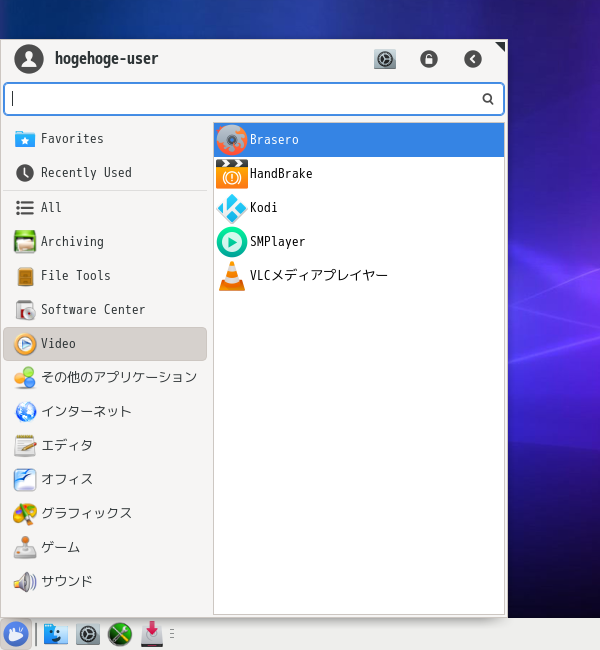600x650 pixels.
Task: Open Kodi media center icon
Action: 232,208
